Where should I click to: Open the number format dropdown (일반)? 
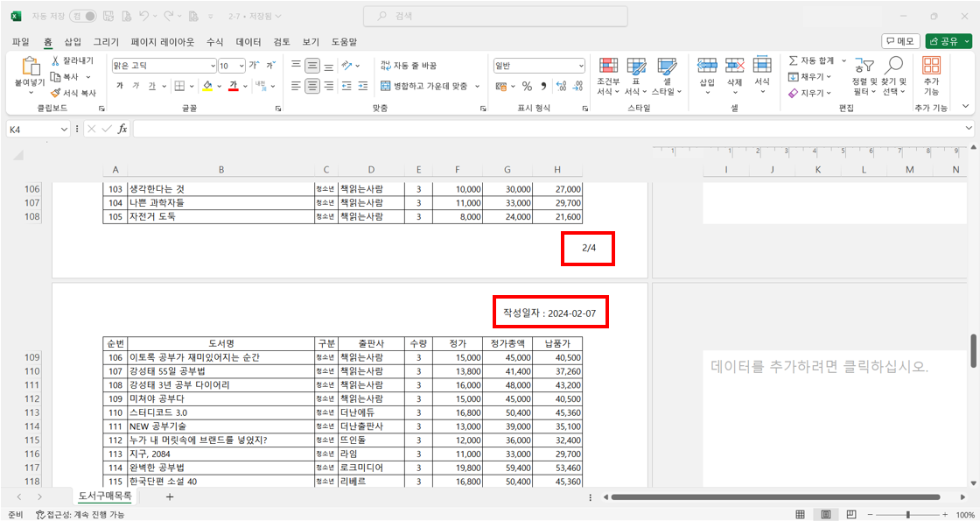click(581, 65)
